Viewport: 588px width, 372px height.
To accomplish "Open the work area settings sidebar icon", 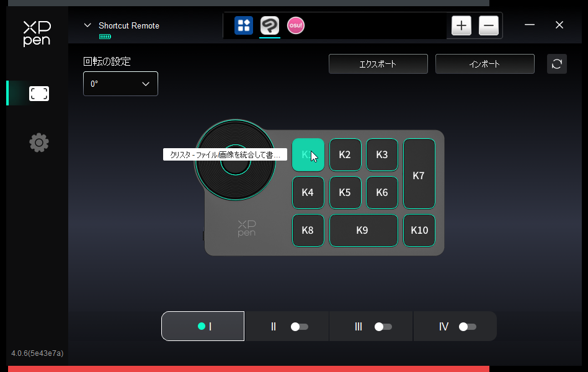I will tap(38, 94).
